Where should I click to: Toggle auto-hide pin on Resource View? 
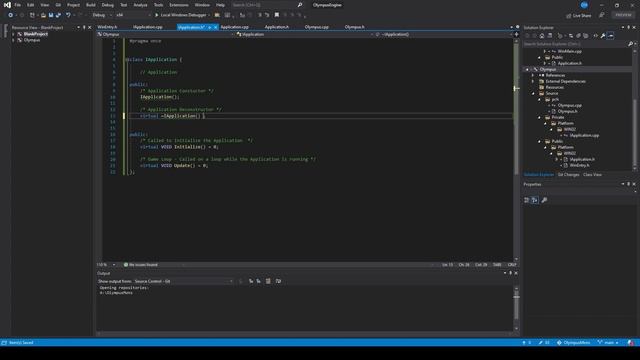(x=84, y=27)
